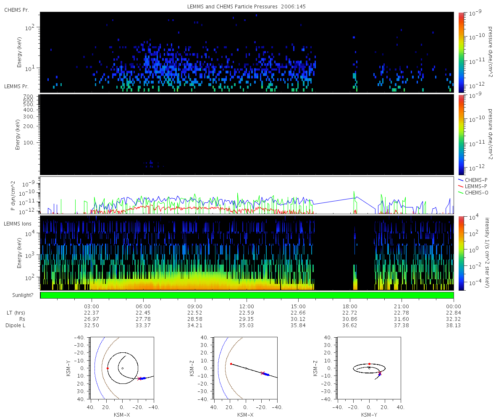Select the Dipole L value 35.03
The image size is (504, 420).
point(247,325)
